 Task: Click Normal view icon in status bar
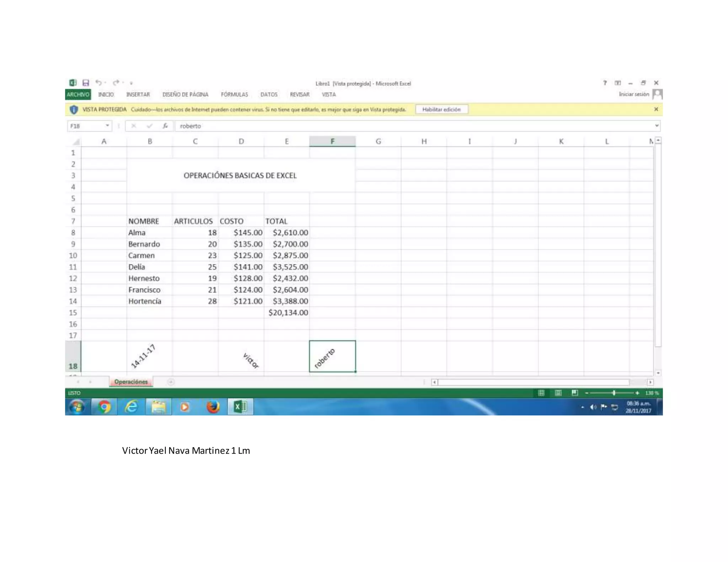(x=541, y=393)
